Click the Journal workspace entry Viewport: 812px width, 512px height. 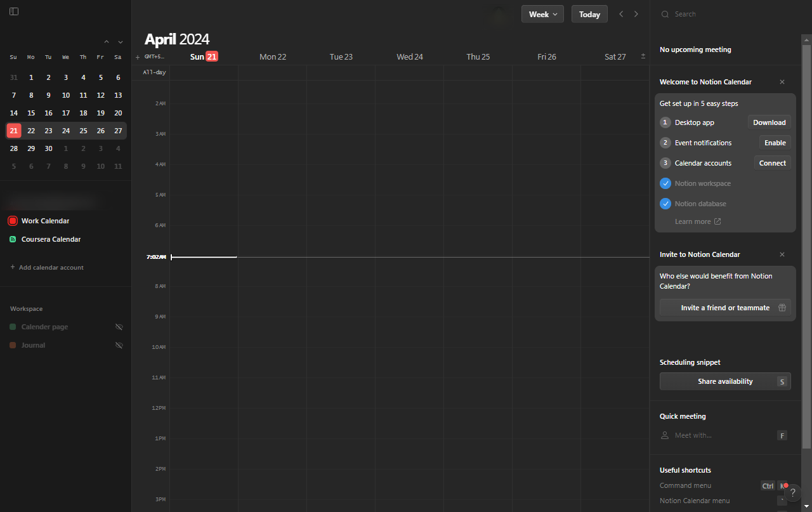click(x=34, y=345)
